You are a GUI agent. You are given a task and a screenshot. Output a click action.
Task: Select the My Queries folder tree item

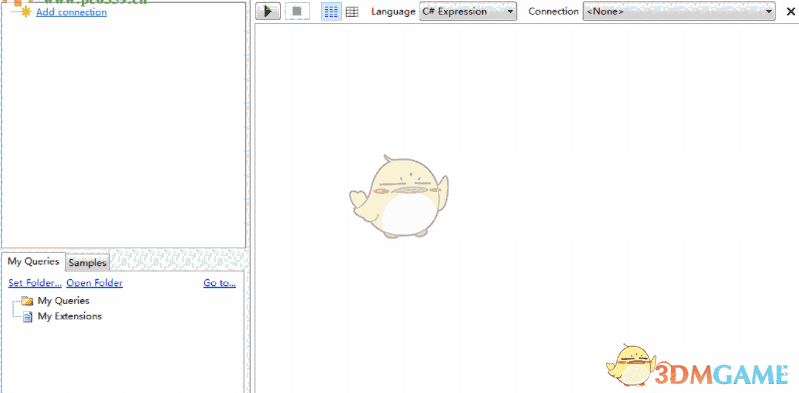click(63, 301)
